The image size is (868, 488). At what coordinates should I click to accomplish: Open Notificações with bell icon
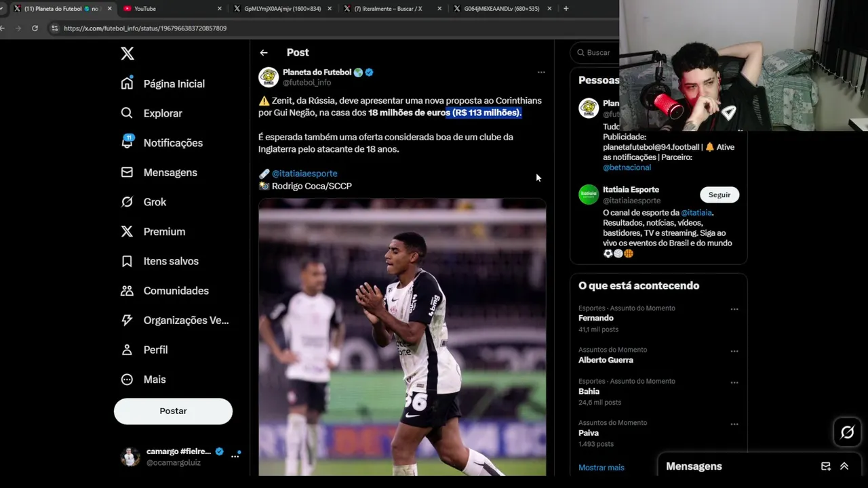[x=161, y=143]
